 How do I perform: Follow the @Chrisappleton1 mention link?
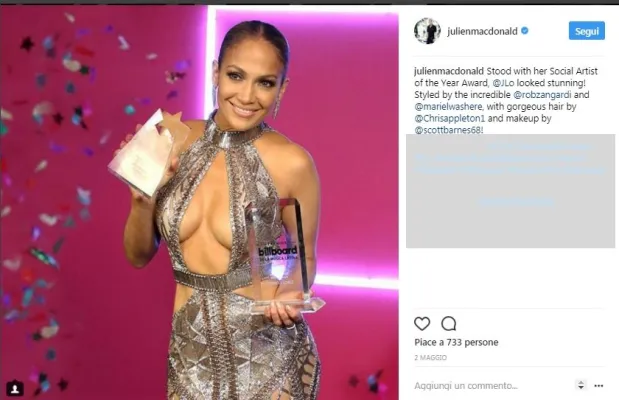tap(450, 118)
